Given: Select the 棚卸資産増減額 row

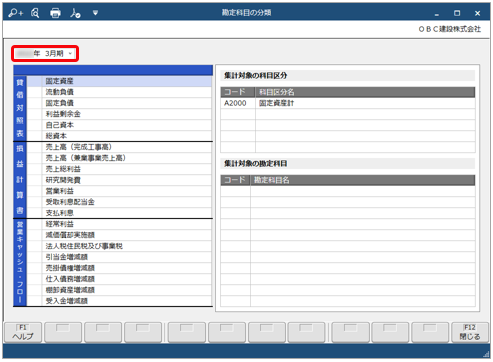Looking at the screenshot, I should click(x=119, y=290).
